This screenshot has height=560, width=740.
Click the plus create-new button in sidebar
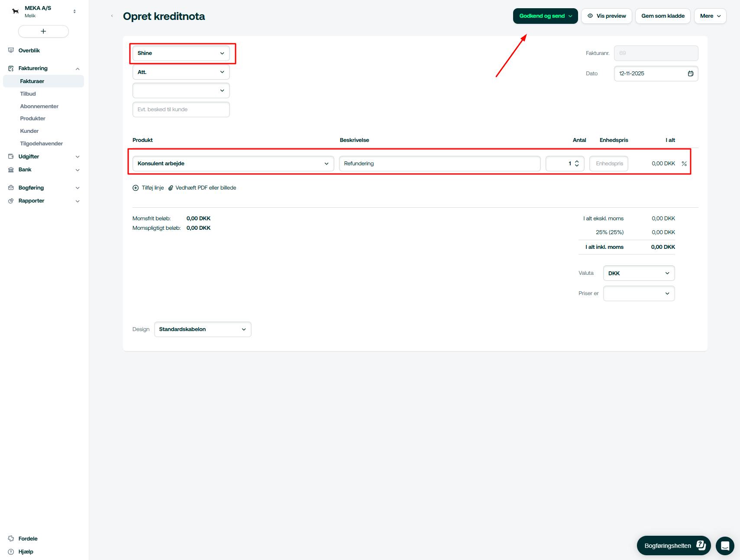43,31
